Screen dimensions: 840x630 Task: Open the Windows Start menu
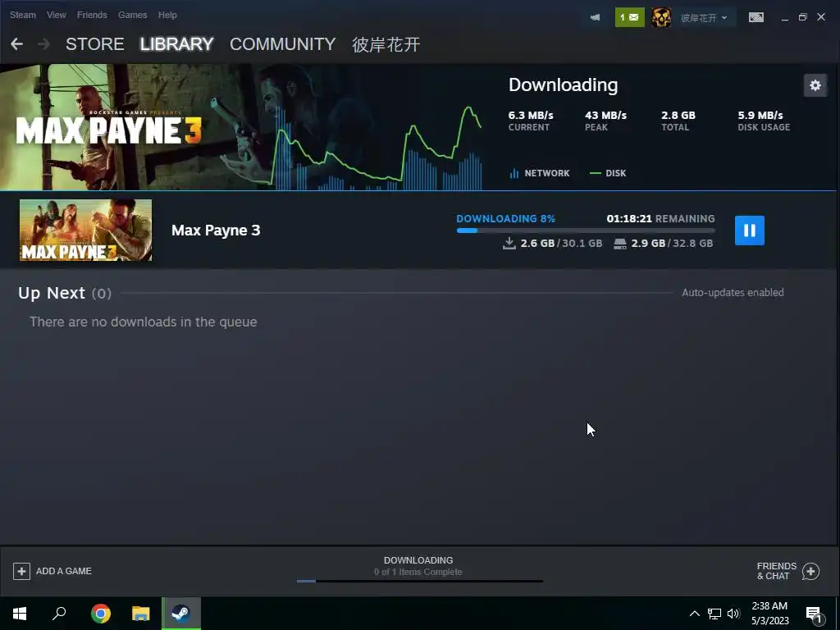point(20,614)
